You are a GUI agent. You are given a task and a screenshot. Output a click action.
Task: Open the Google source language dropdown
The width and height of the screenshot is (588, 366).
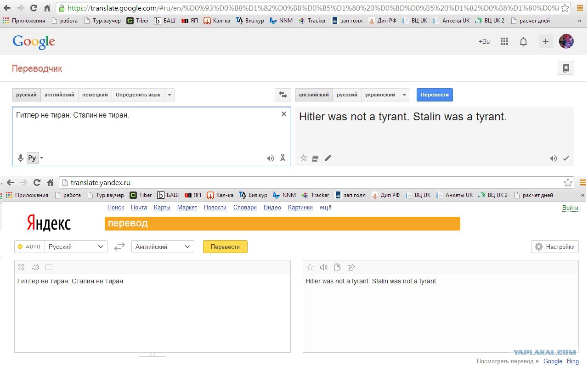[x=170, y=95]
